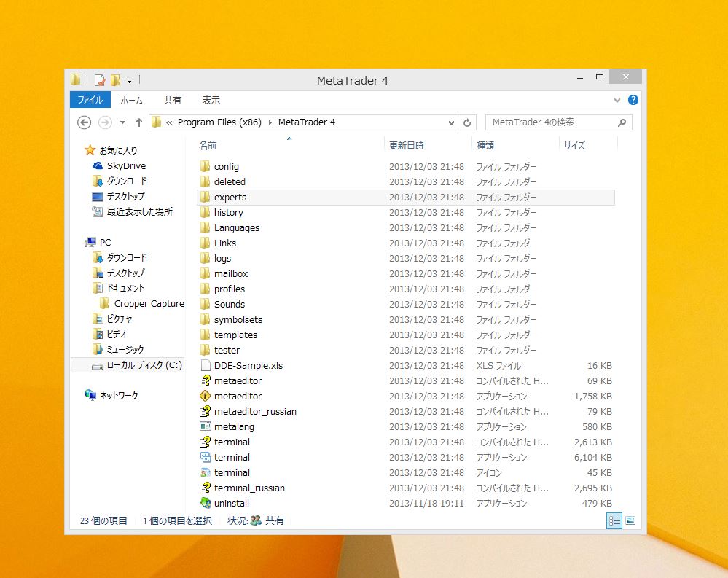Open the View ribbon tab
Screen dimensions: 728x578
[211, 100]
